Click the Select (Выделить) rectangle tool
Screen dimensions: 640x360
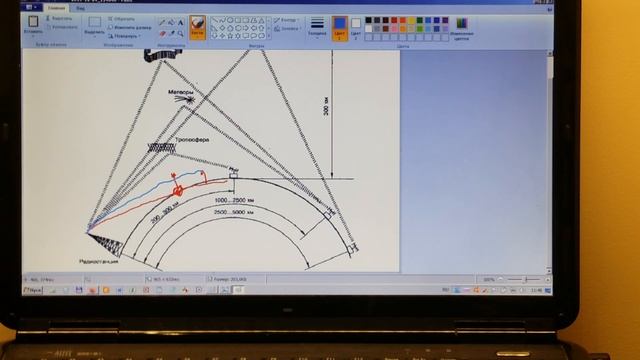pyautogui.click(x=94, y=22)
